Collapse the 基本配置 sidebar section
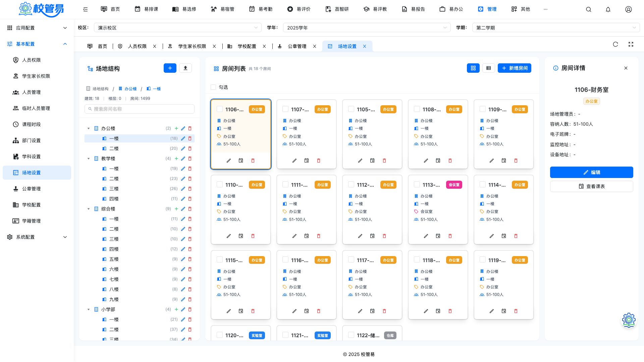 37,44
